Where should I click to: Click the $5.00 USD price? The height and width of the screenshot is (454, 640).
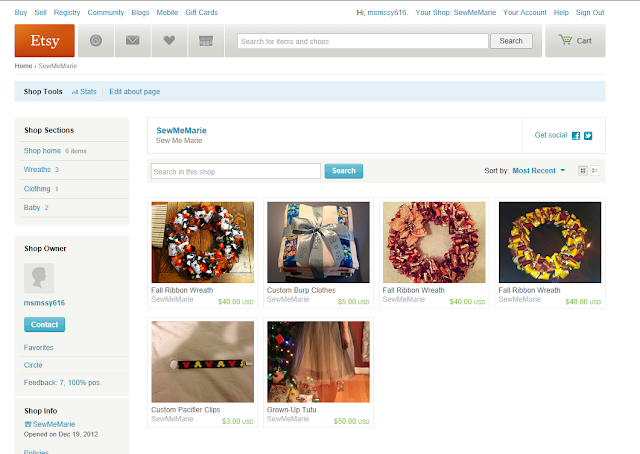pos(353,302)
